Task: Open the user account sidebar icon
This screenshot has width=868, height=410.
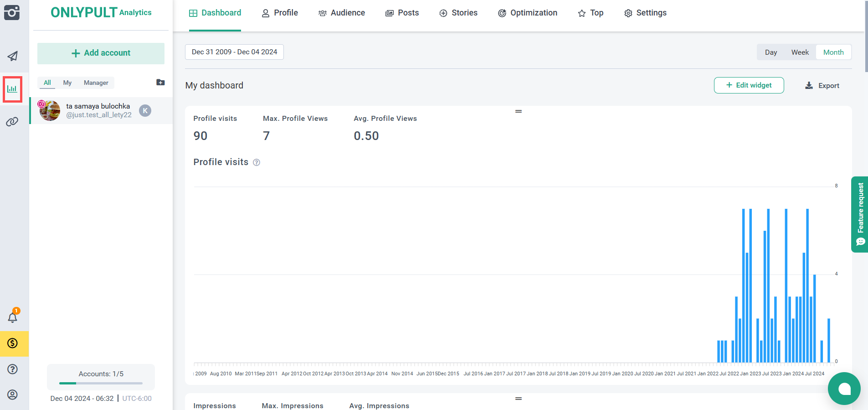Action: (13, 394)
